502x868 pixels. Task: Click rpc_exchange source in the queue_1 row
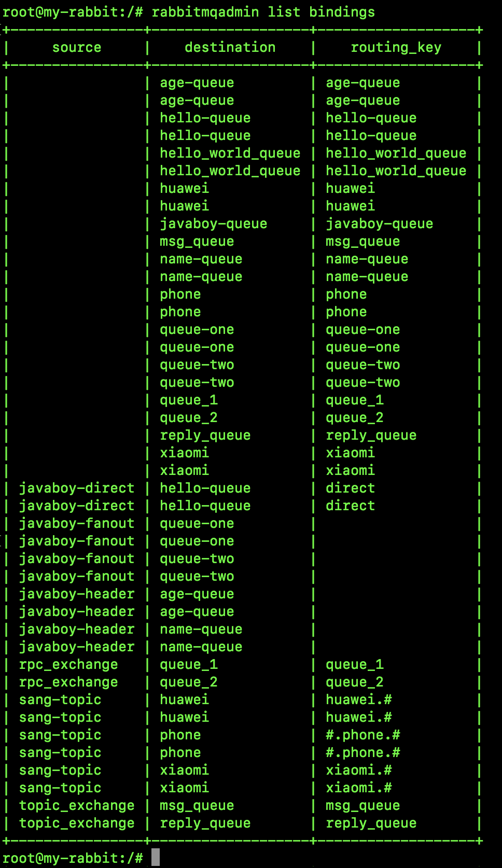68,664
